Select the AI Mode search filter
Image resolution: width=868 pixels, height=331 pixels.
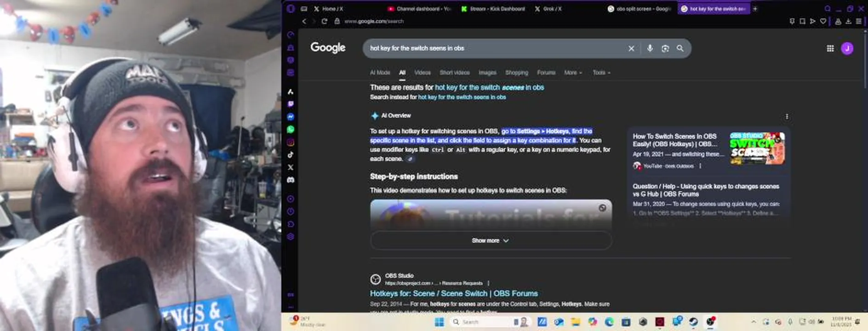pyautogui.click(x=380, y=73)
